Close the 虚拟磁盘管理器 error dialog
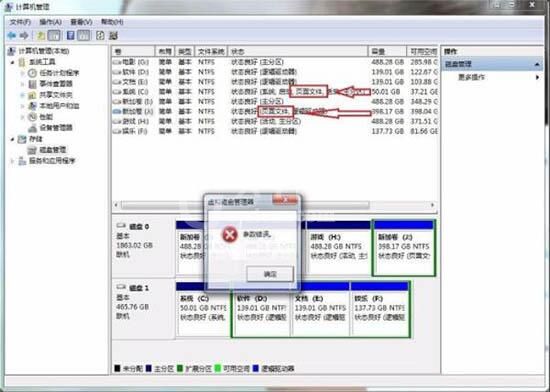This screenshot has width=550, height=392. coord(285,200)
